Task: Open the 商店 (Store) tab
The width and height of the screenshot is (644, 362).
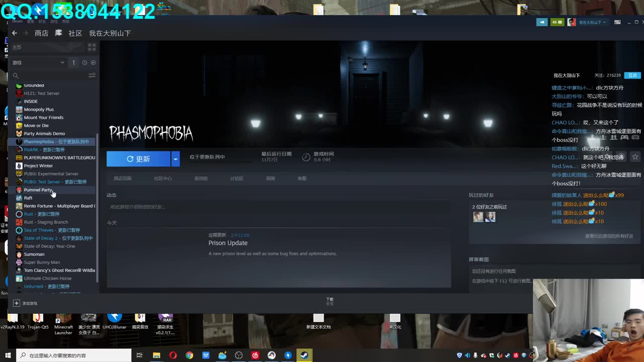Action: [x=41, y=33]
